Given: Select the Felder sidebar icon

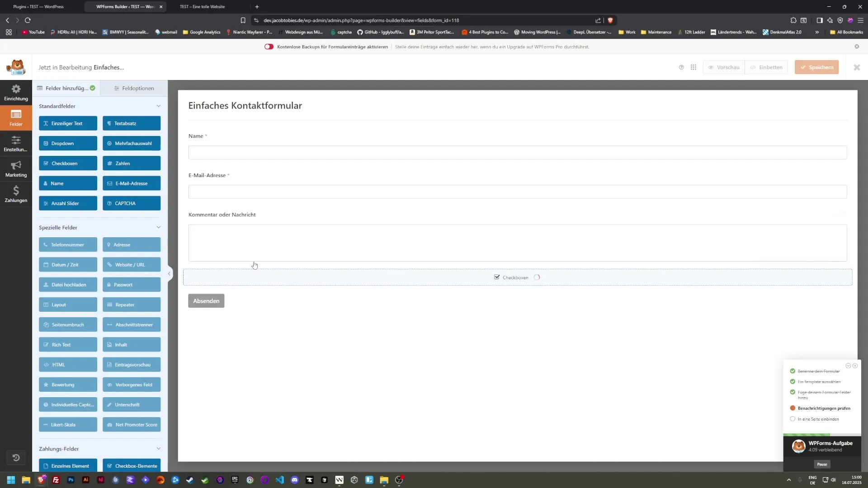Looking at the screenshot, I should click(x=15, y=117).
